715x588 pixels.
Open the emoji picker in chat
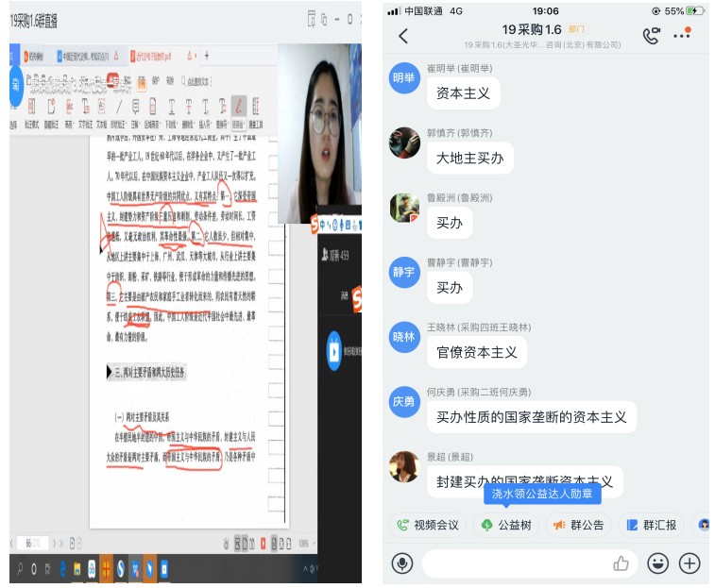[658, 563]
